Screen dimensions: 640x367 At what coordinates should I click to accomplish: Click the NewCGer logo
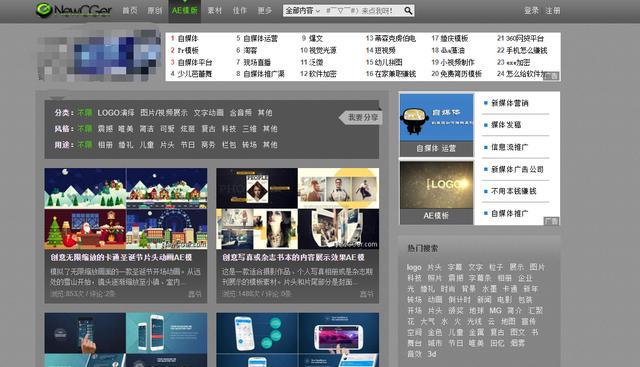pyautogui.click(x=73, y=10)
